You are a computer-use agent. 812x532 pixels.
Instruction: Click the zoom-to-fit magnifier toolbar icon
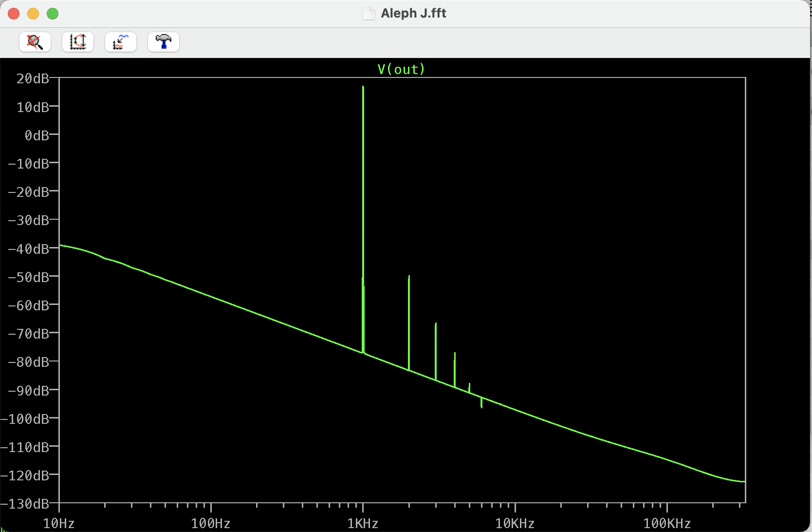[x=35, y=42]
